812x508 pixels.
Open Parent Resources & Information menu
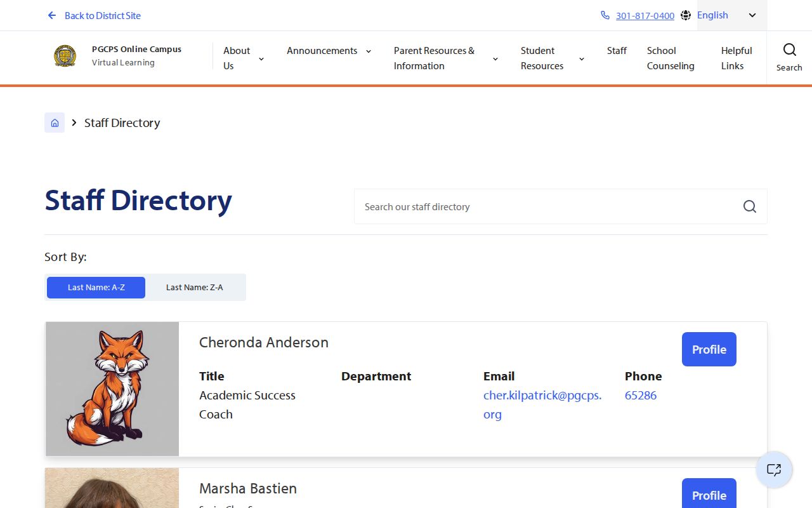click(x=434, y=58)
